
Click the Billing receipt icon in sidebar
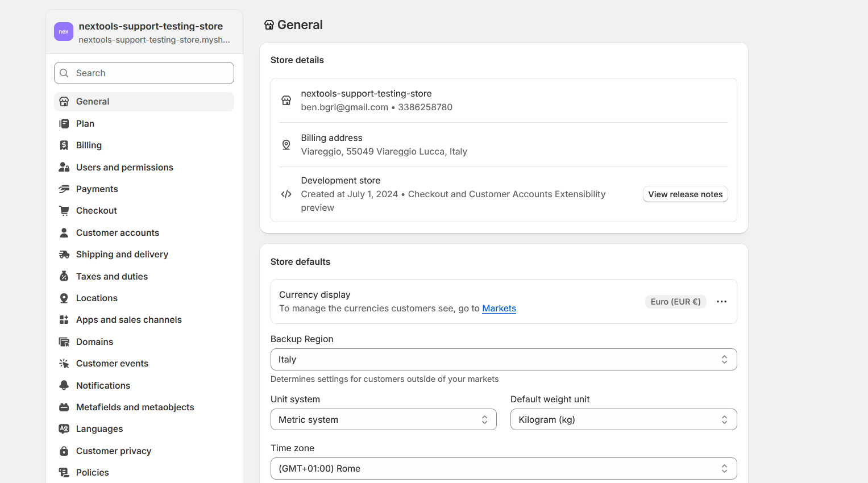pos(64,145)
